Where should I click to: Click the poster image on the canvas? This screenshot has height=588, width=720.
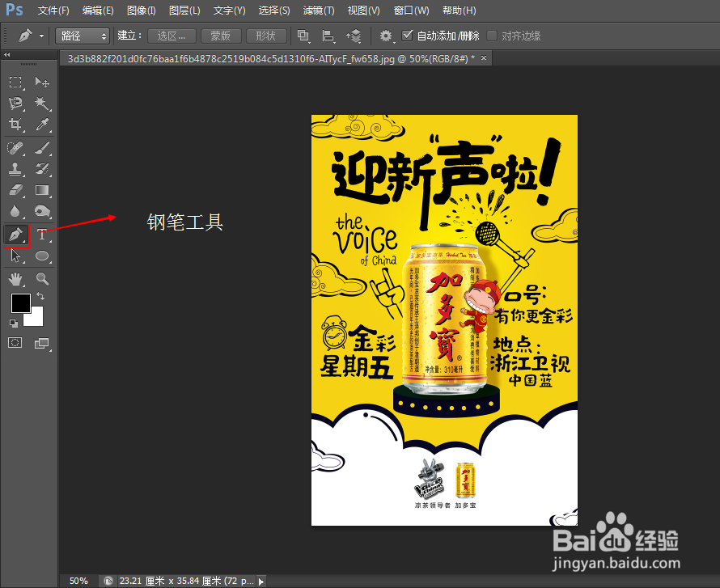pos(444,320)
